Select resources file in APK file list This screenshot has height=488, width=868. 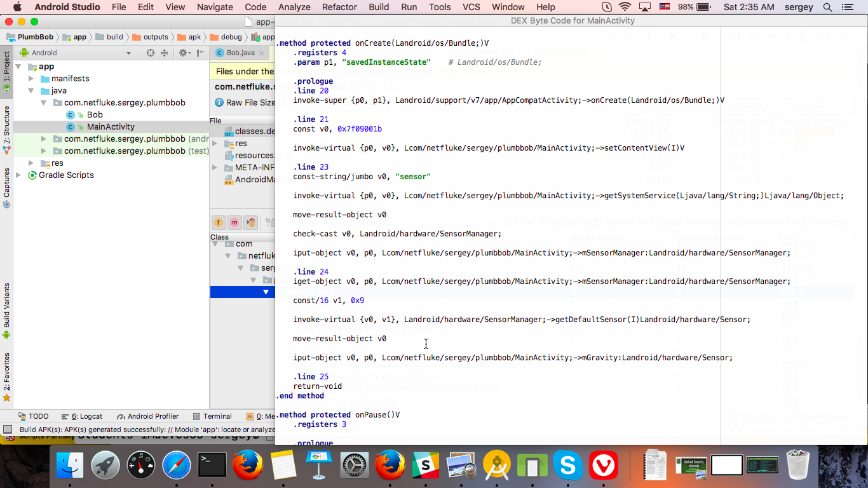pos(249,156)
